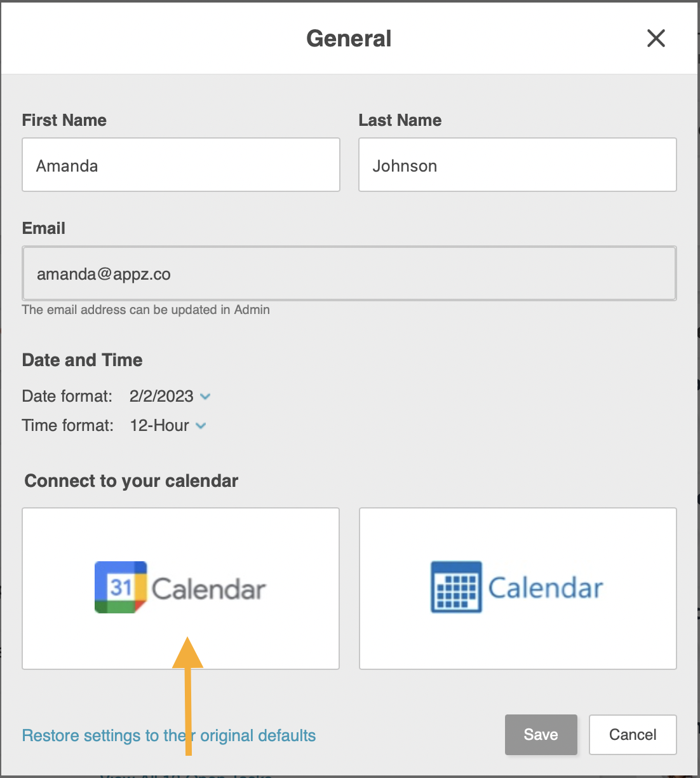The height and width of the screenshot is (778, 700).
Task: Open the 12-Hour time format selector
Action: pos(159,426)
